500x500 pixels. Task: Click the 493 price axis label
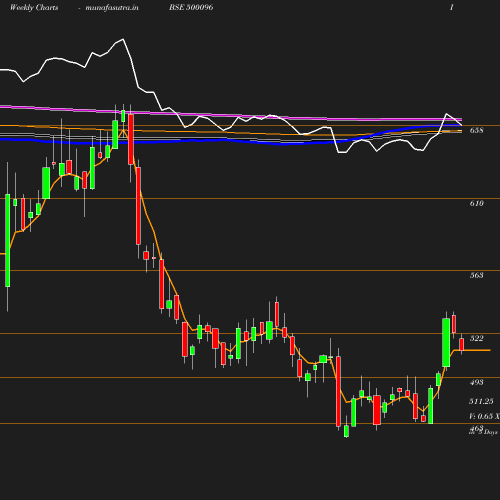pyautogui.click(x=476, y=382)
